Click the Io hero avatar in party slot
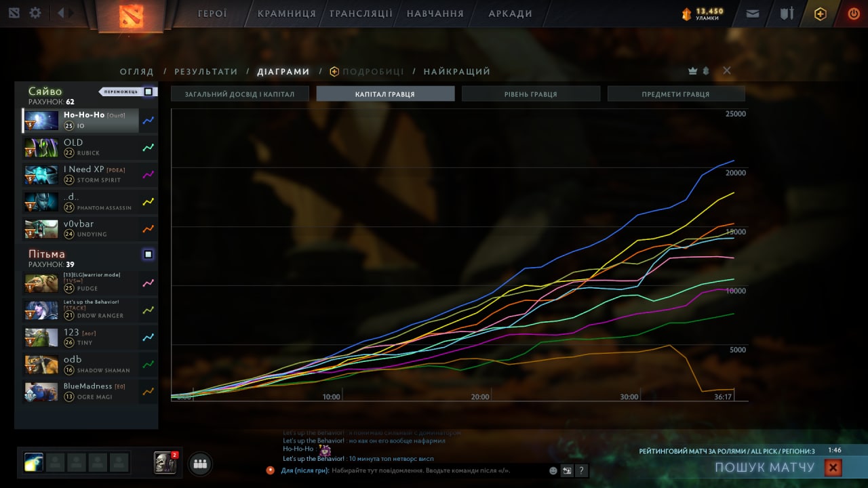 (34, 462)
